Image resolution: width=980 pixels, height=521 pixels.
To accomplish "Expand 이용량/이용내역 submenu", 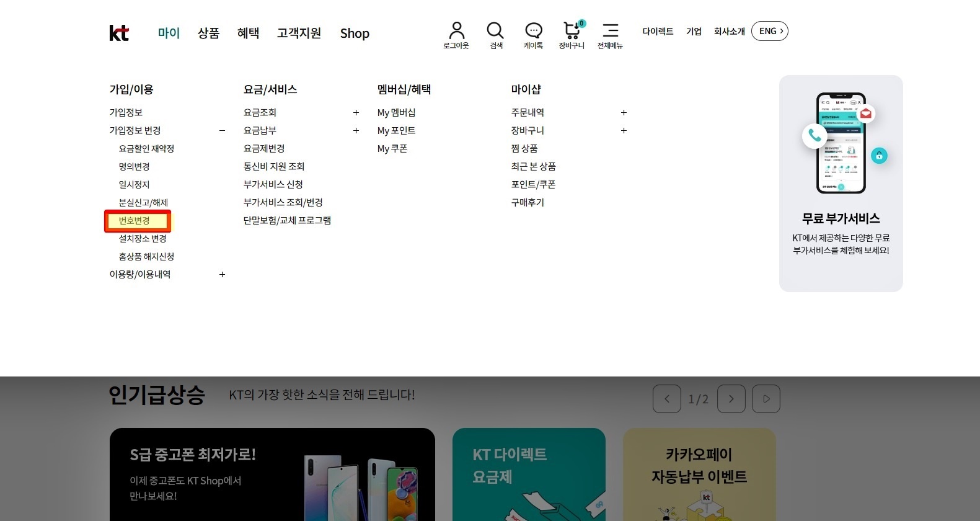I will tap(222, 274).
